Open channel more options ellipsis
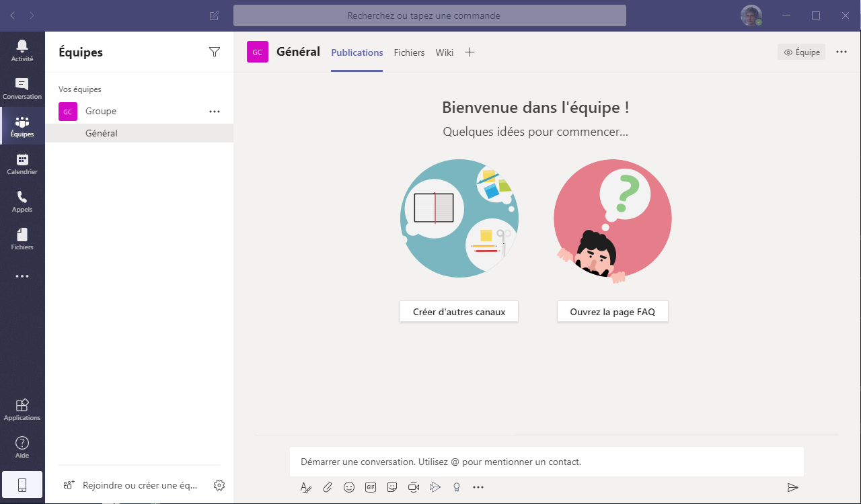 point(841,52)
